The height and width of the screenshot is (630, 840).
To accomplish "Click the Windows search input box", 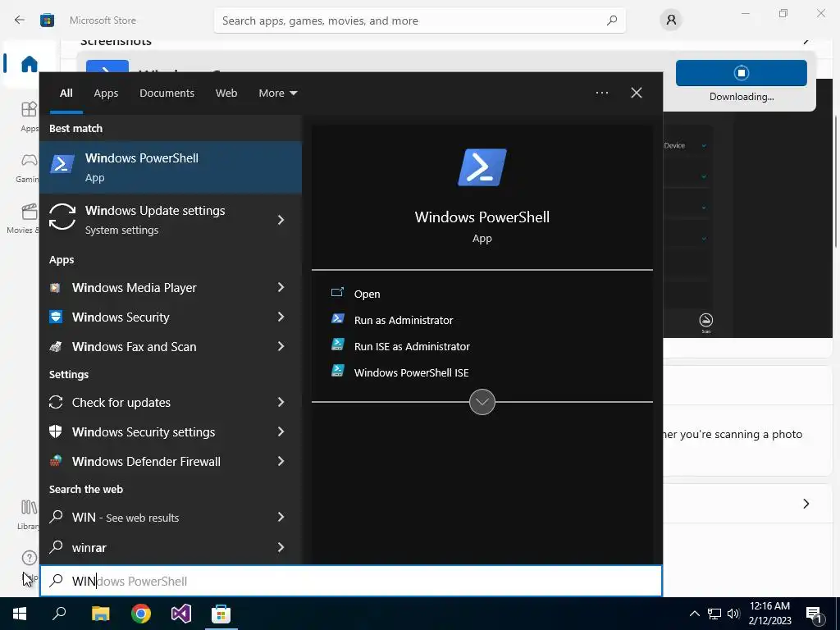I will [351, 582].
